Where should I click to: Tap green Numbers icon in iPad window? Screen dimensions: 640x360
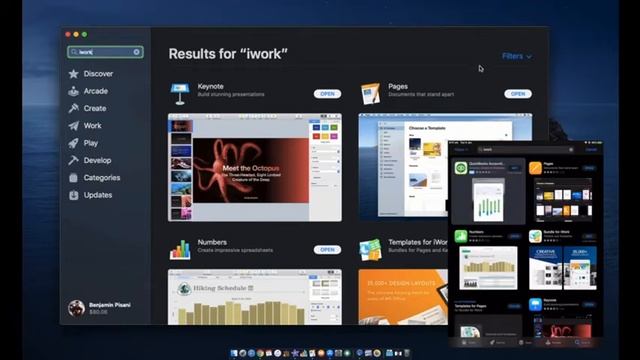point(461,236)
